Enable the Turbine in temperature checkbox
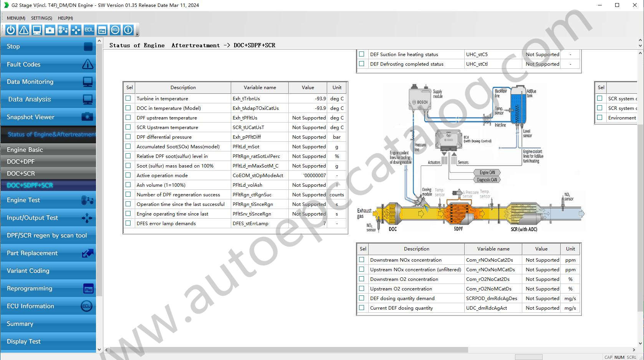Viewport: 644px width, 360px height. click(x=128, y=98)
